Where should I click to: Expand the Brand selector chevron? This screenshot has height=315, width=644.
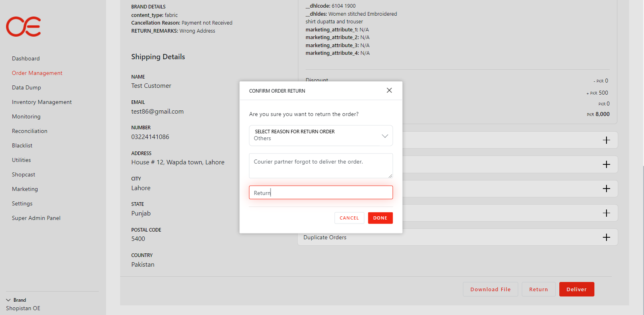[8, 300]
